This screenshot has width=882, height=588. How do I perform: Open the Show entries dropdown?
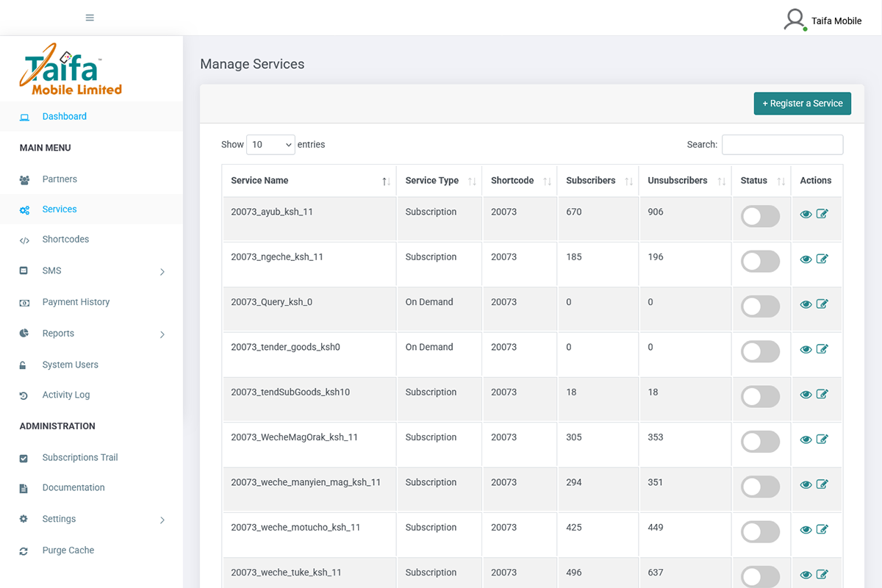[x=270, y=145]
